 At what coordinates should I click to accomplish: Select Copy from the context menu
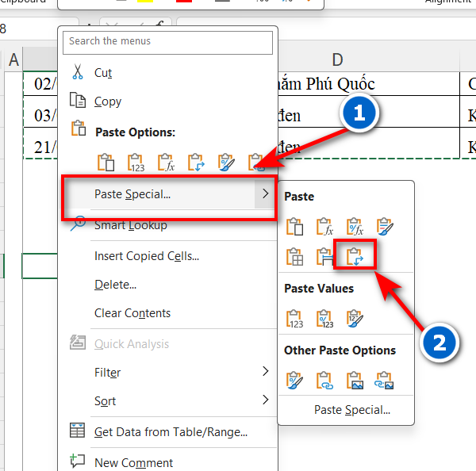(x=108, y=101)
